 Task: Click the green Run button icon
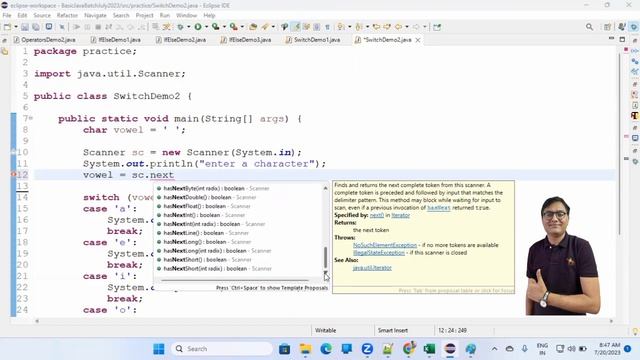click(x=198, y=27)
